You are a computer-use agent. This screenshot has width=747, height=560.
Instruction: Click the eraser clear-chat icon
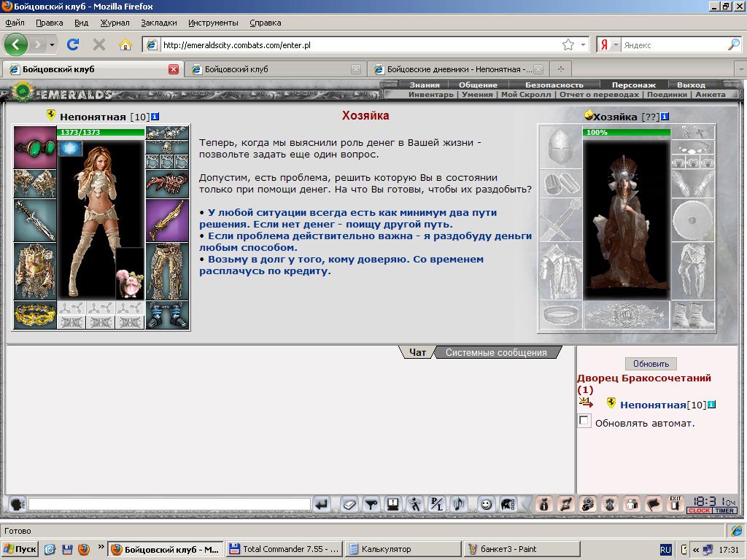coord(349,504)
